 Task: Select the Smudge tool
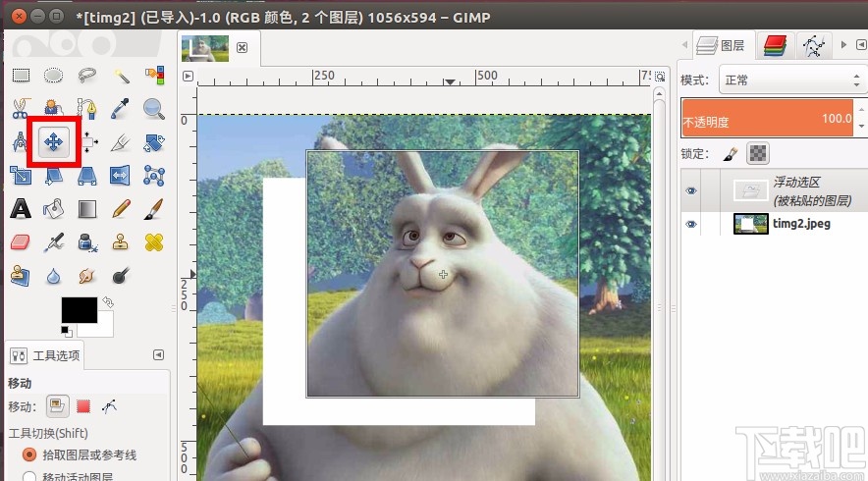click(87, 276)
